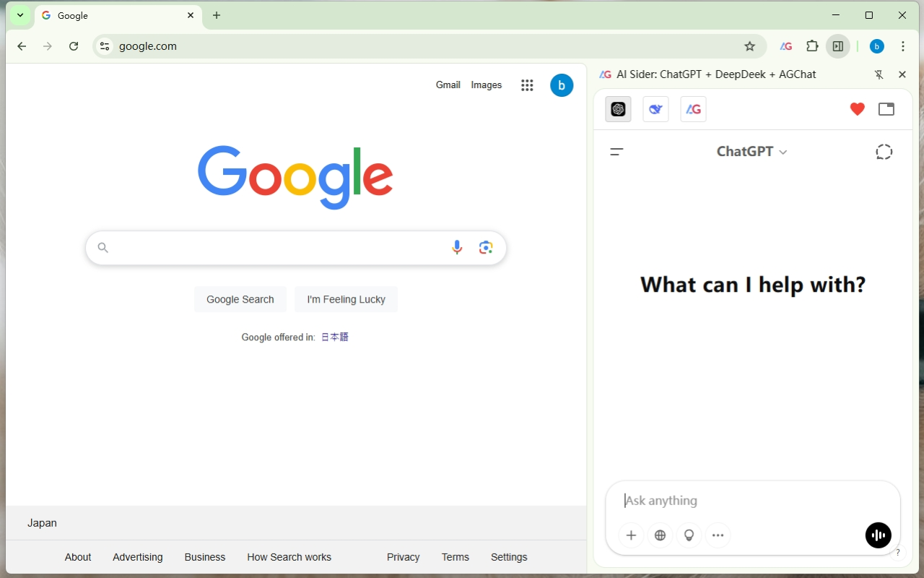Switch Google to 日本語
The height and width of the screenshot is (578, 924).
point(335,337)
